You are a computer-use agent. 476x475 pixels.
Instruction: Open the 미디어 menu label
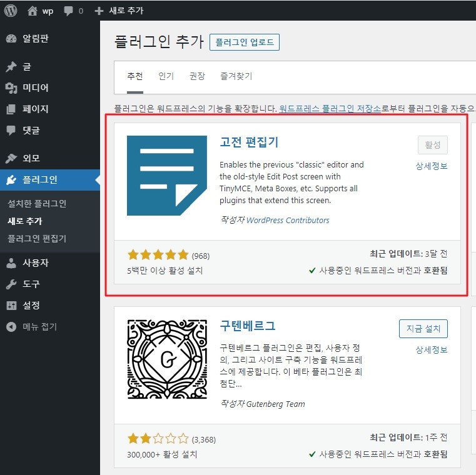pos(36,87)
